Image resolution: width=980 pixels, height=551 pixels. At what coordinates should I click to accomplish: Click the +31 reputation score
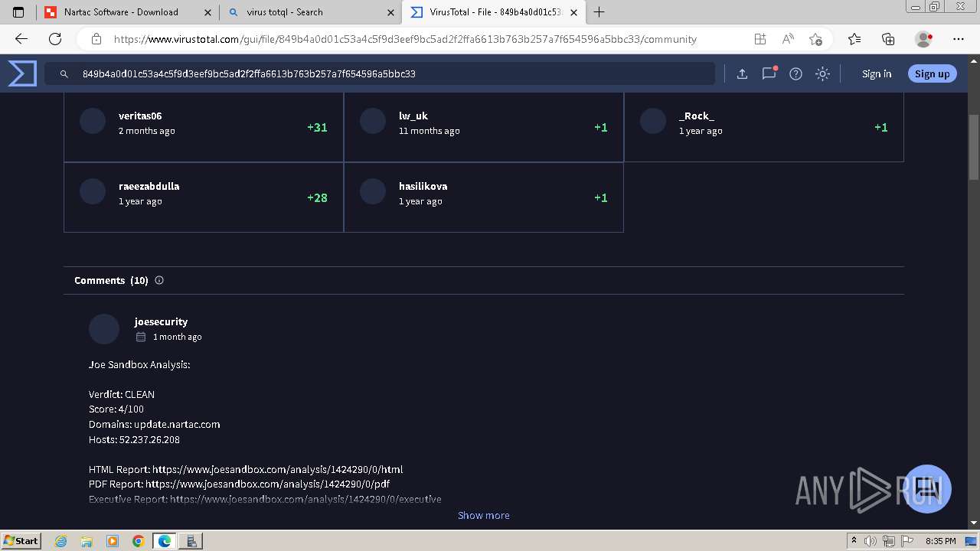click(317, 127)
